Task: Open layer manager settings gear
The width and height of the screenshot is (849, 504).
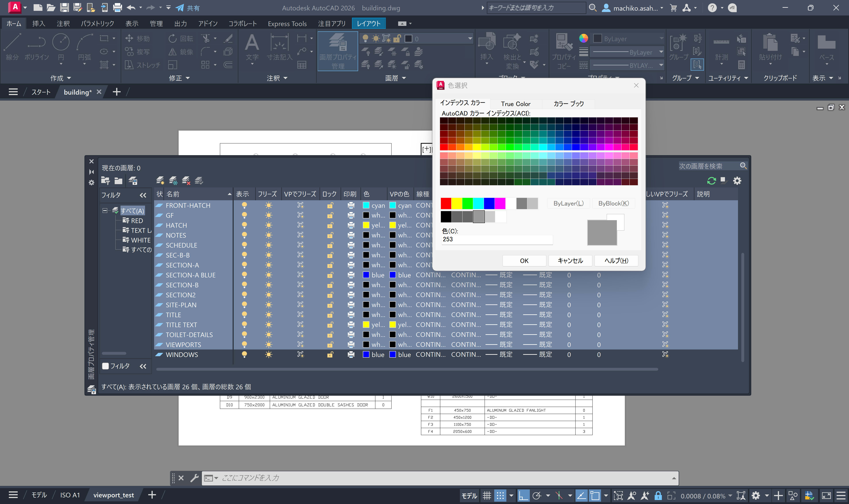Action: click(737, 181)
